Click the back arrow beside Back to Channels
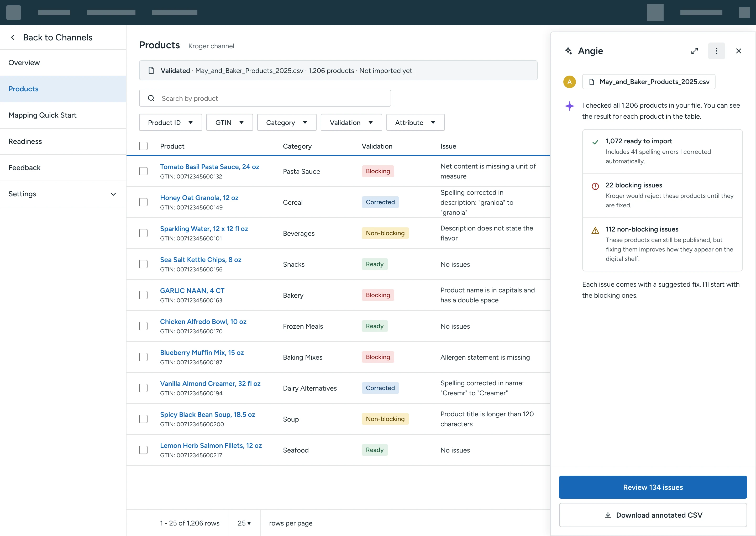 click(13, 37)
